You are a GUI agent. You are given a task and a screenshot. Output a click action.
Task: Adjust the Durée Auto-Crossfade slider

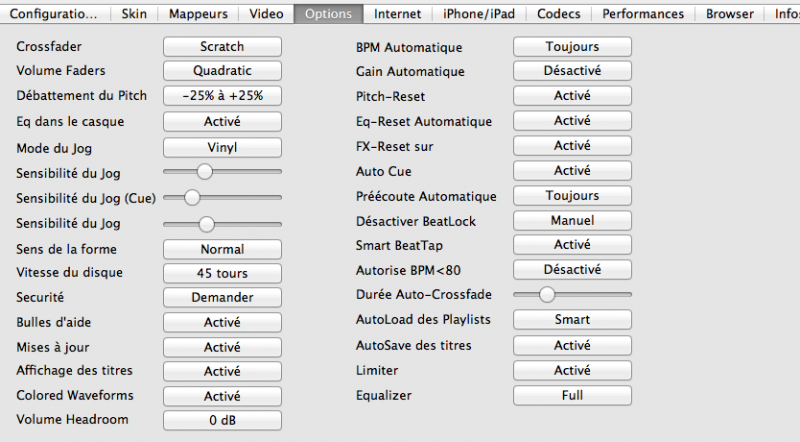[547, 294]
